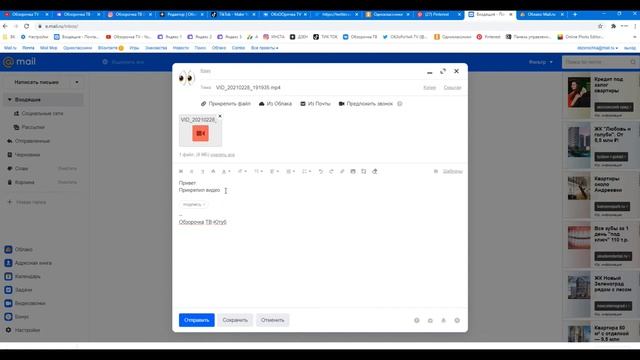The image size is (640, 360).
Task: Add a 'Копия' recipient field
Action: (429, 87)
